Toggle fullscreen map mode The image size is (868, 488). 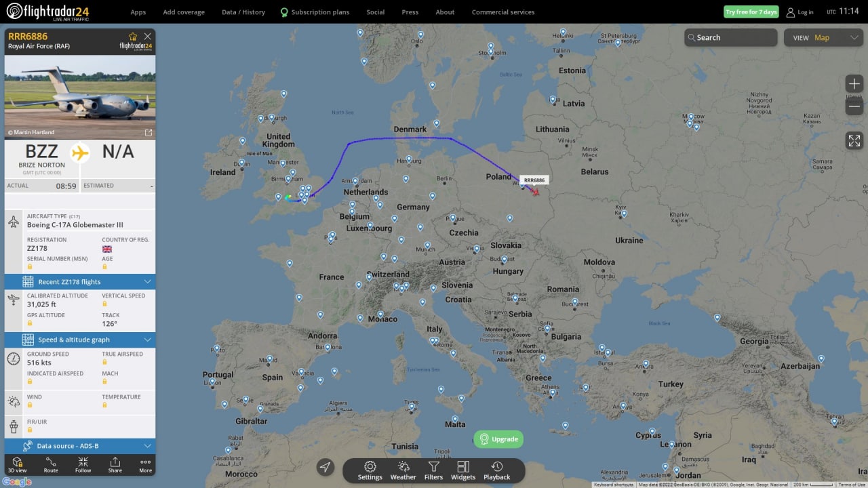[854, 140]
